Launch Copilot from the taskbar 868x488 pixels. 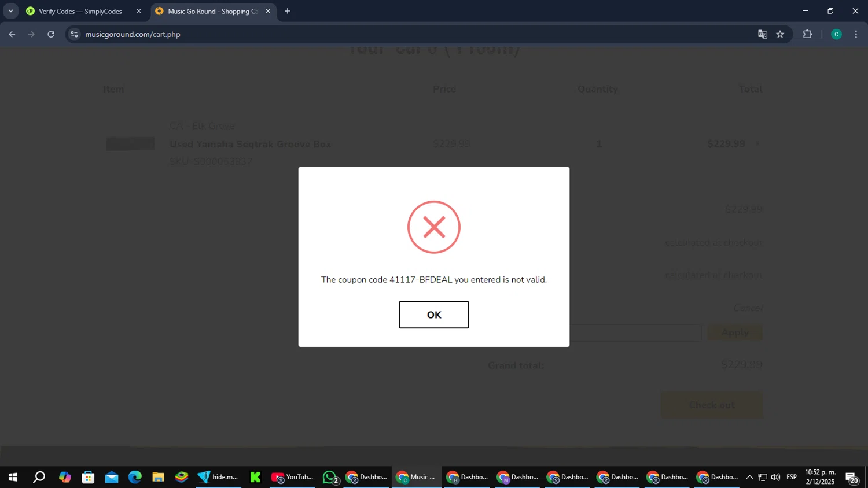tap(64, 477)
